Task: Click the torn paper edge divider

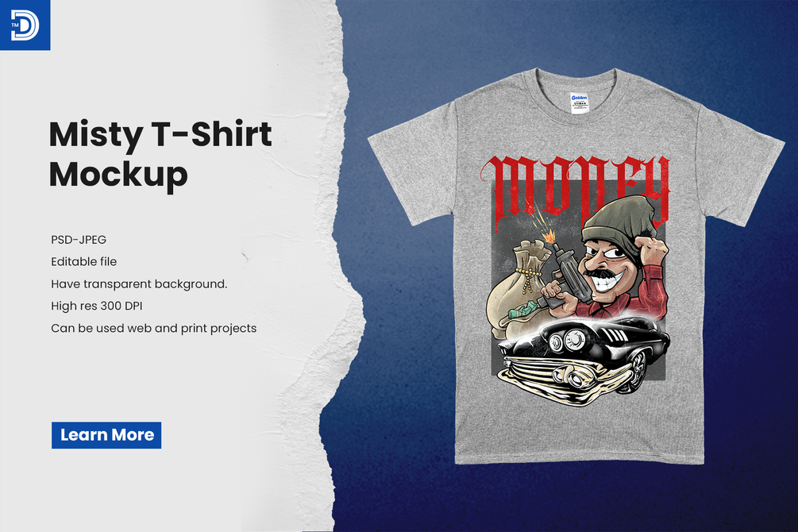Action: [x=336, y=266]
